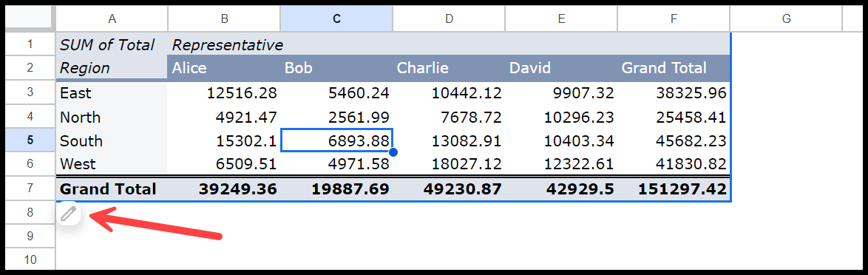Select cell with value 45682.23
Viewport: 868px width, 275px height.
pos(674,140)
